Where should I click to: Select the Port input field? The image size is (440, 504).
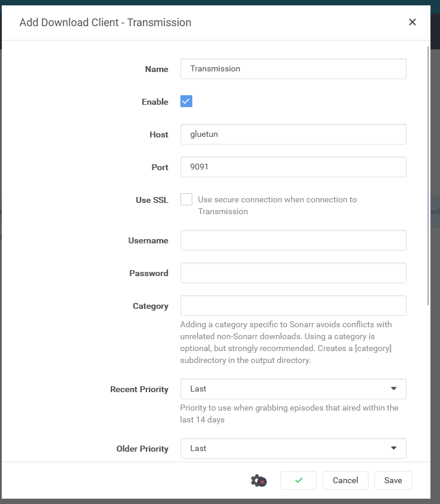click(x=293, y=167)
